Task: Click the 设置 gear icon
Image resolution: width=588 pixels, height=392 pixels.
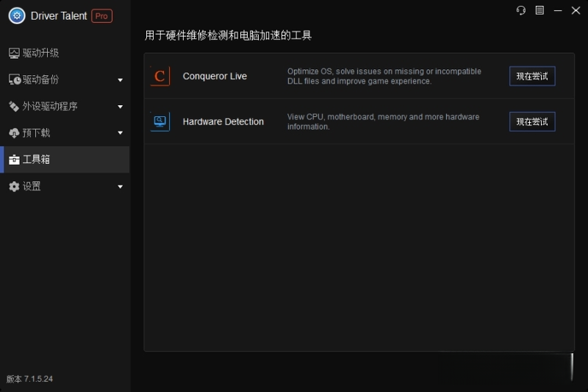Action: 14,186
